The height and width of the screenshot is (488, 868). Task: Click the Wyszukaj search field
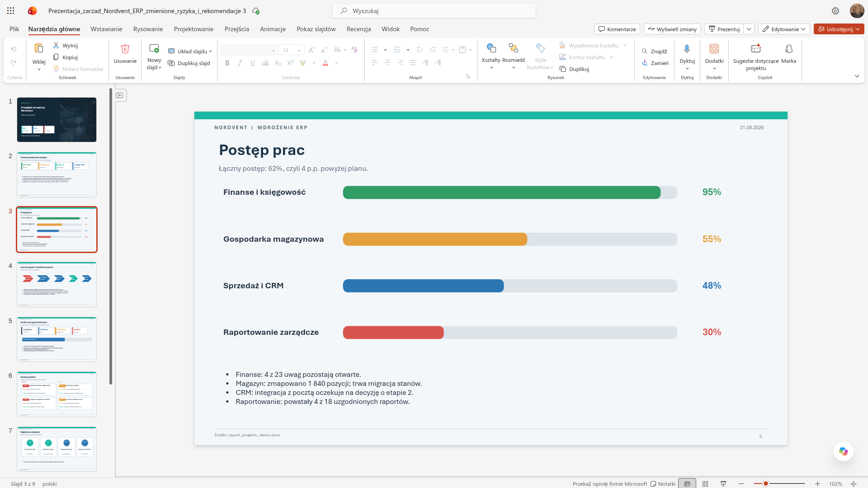coord(434,11)
